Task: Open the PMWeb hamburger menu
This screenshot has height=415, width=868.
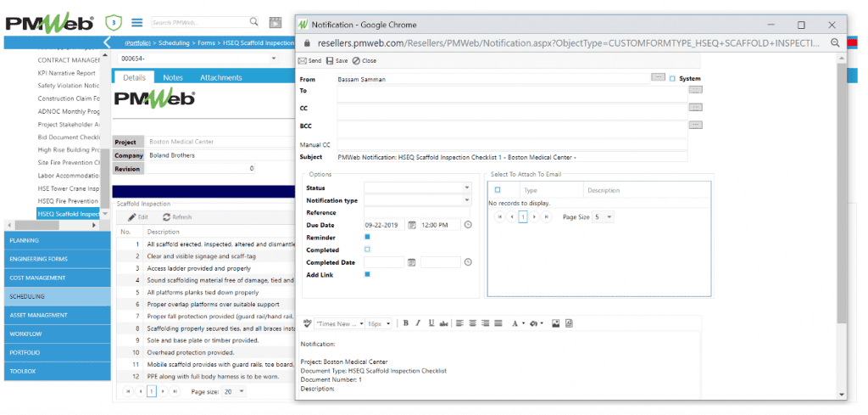Action: 137,23
